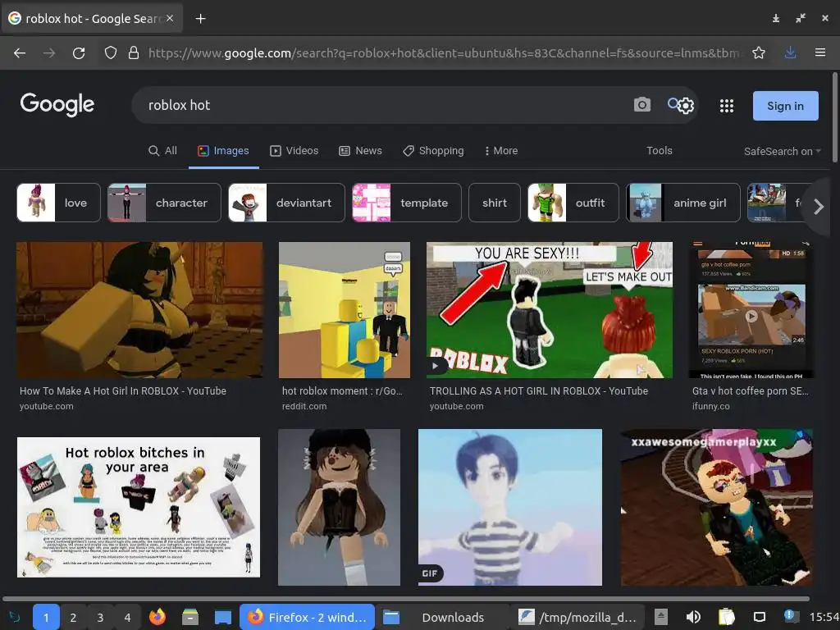Open the clipboard manager tray icon
This screenshot has width=840, height=630.
[727, 617]
